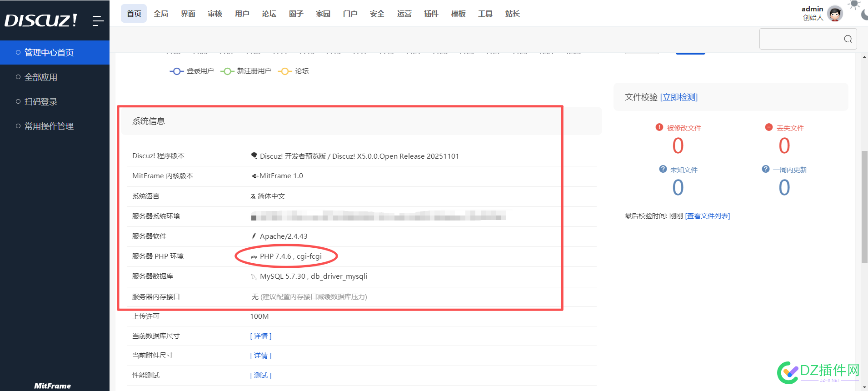Open the 首页 top navigation tab

coord(134,14)
